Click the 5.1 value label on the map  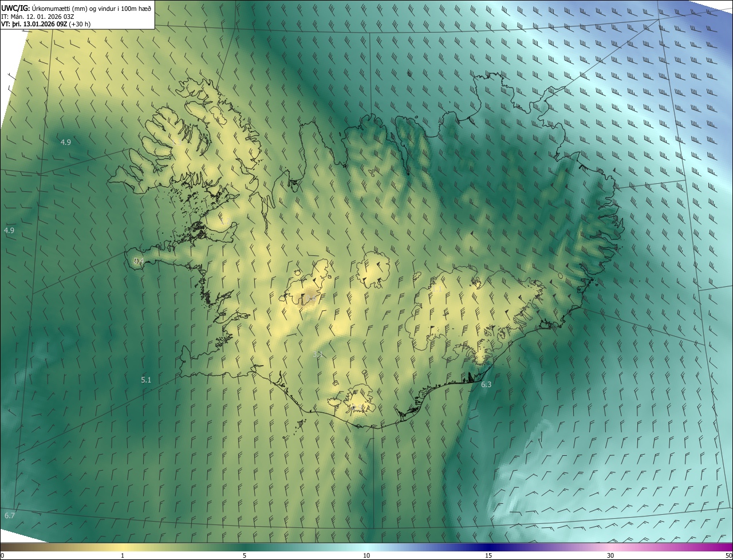146,380
